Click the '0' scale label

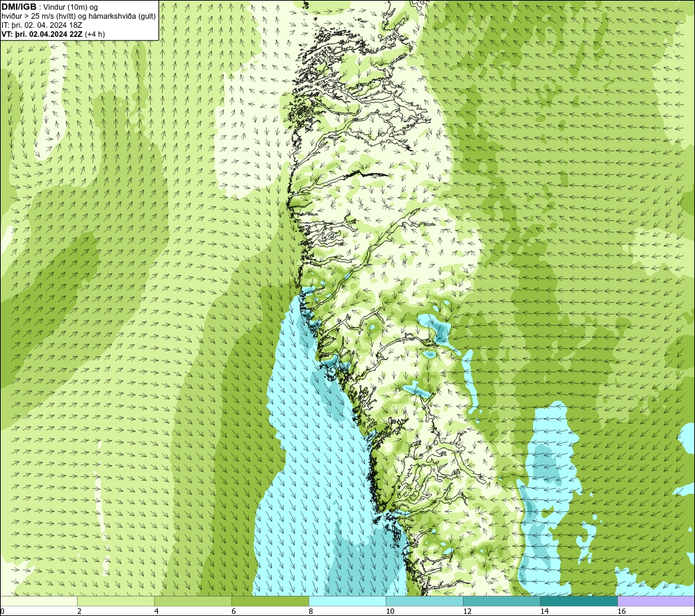point(2,611)
